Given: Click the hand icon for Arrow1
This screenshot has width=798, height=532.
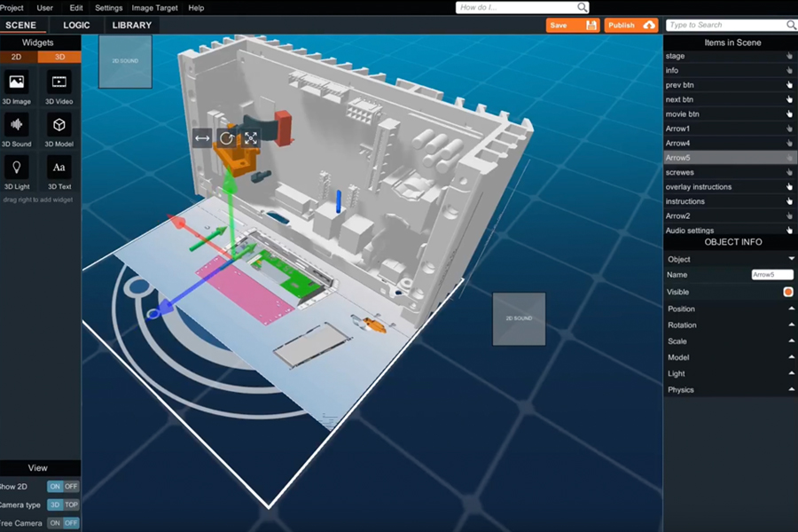Looking at the screenshot, I should 789,129.
